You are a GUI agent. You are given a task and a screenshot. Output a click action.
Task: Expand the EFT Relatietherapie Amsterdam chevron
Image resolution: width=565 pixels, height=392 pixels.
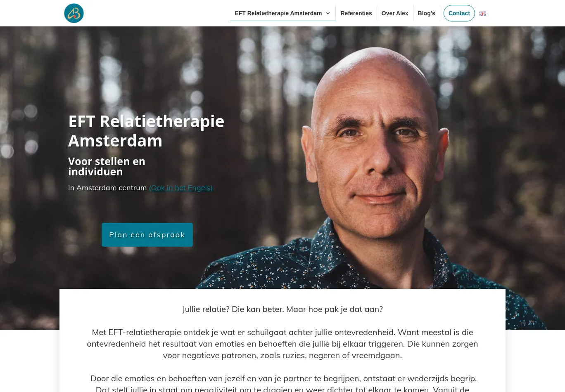(328, 13)
